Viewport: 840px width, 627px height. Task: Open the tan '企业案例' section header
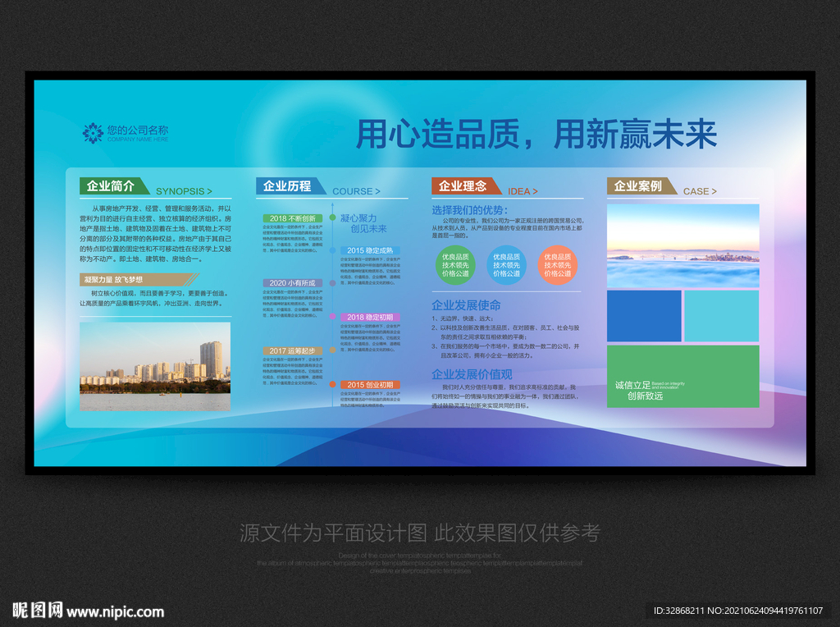(x=641, y=186)
